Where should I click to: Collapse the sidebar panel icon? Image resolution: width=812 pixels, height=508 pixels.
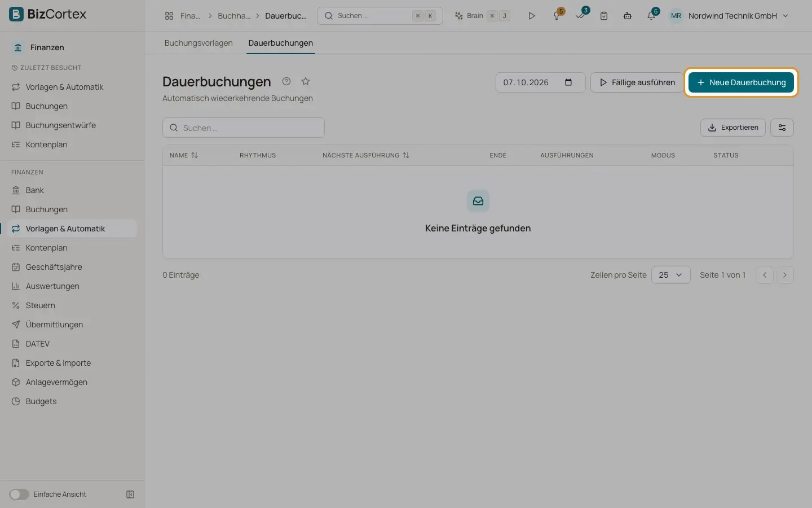pos(130,494)
